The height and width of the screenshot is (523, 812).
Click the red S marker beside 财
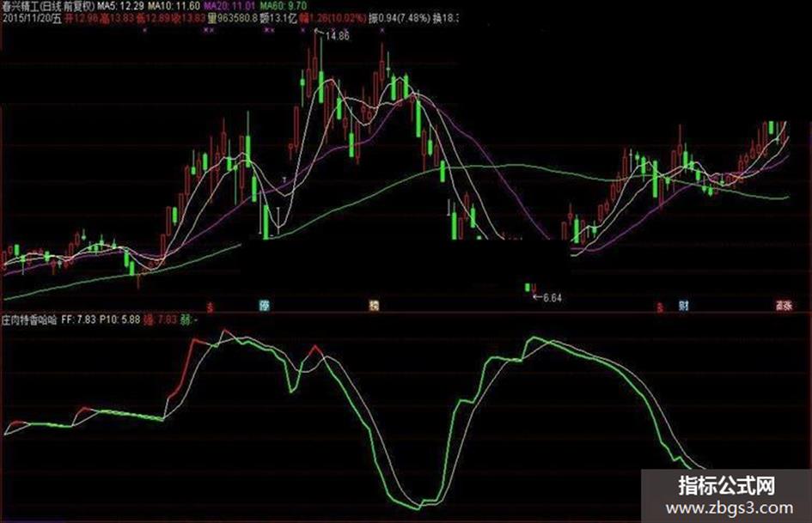click(x=660, y=307)
